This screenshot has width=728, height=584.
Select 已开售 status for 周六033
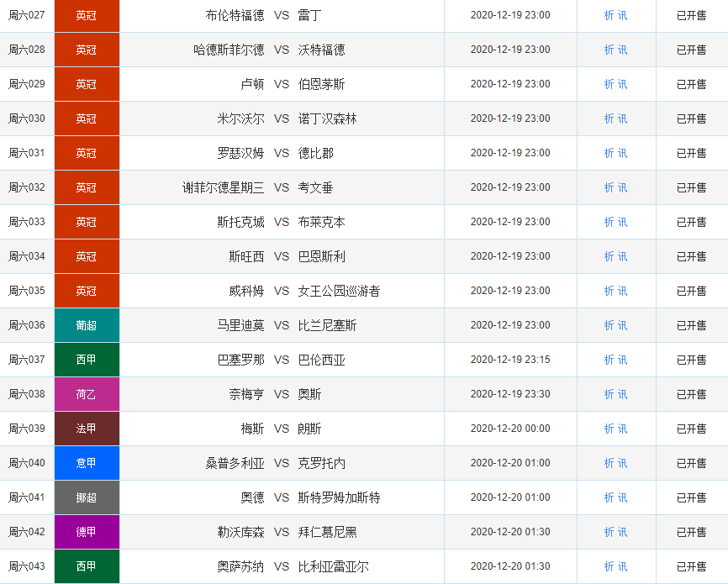pyautogui.click(x=691, y=222)
